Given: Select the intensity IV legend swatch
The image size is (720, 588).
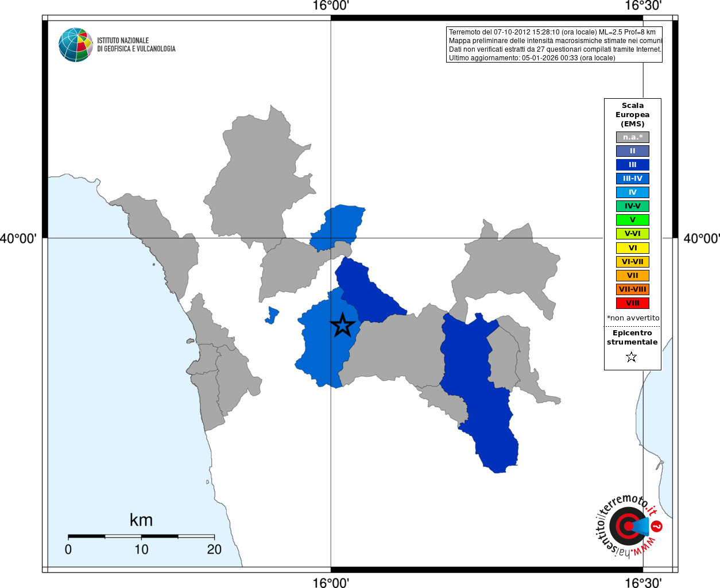Looking at the screenshot, I should (633, 192).
